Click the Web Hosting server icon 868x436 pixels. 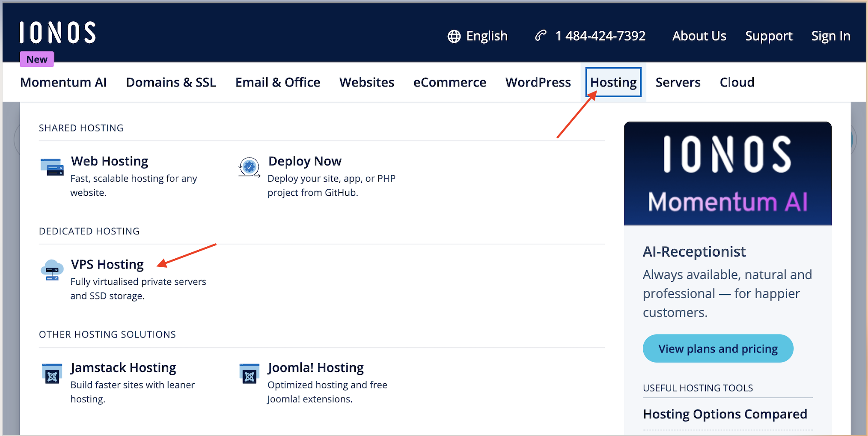click(x=52, y=167)
